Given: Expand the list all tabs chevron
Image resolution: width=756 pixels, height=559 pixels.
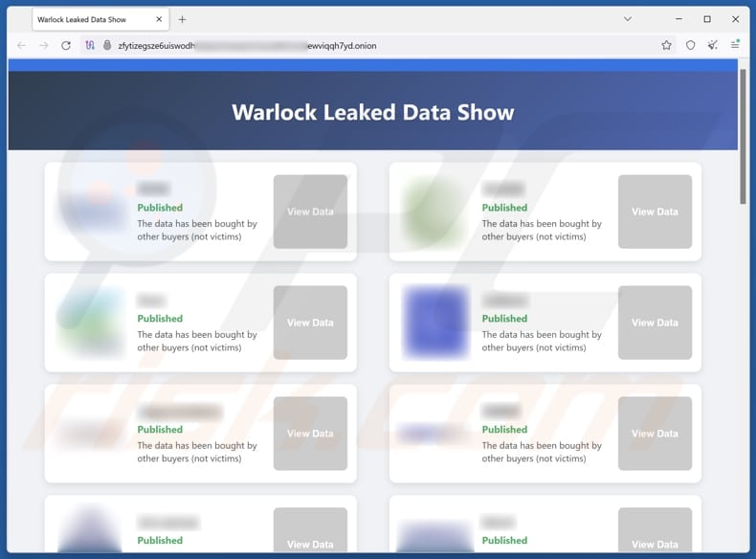Looking at the screenshot, I should [628, 19].
